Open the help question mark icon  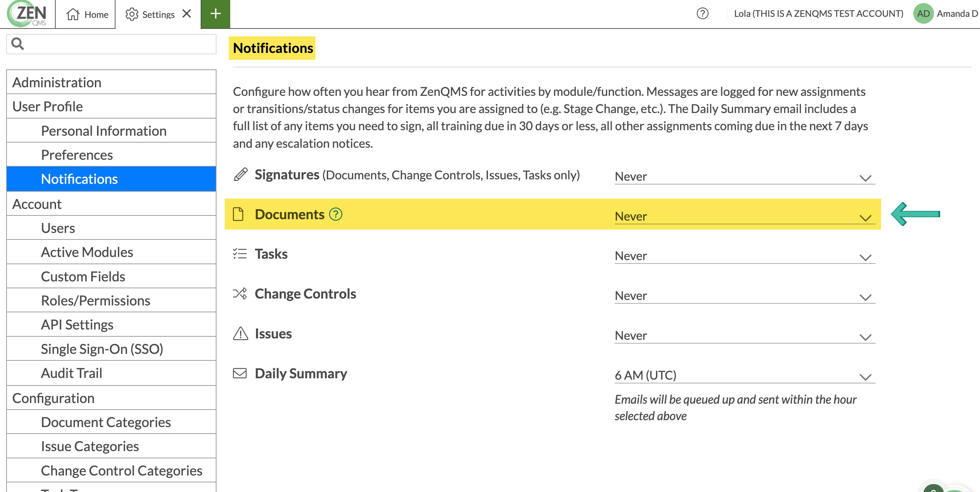[x=702, y=14]
